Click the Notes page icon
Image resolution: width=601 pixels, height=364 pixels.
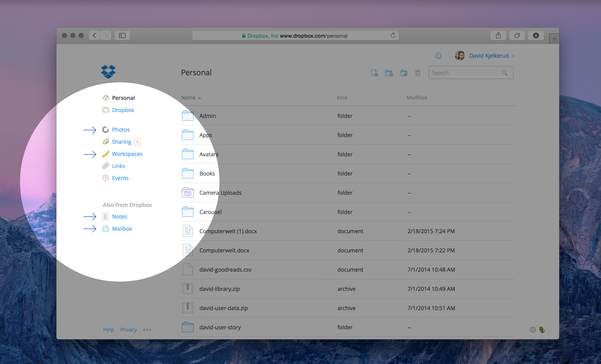(x=105, y=217)
